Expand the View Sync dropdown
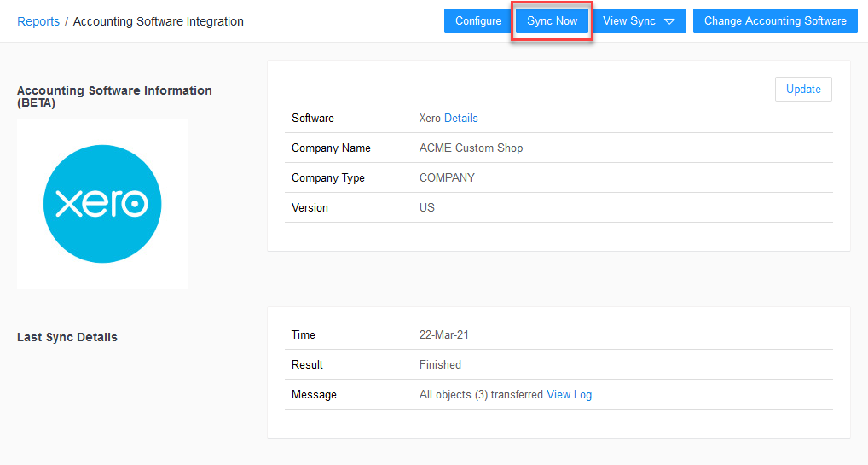 (x=639, y=21)
